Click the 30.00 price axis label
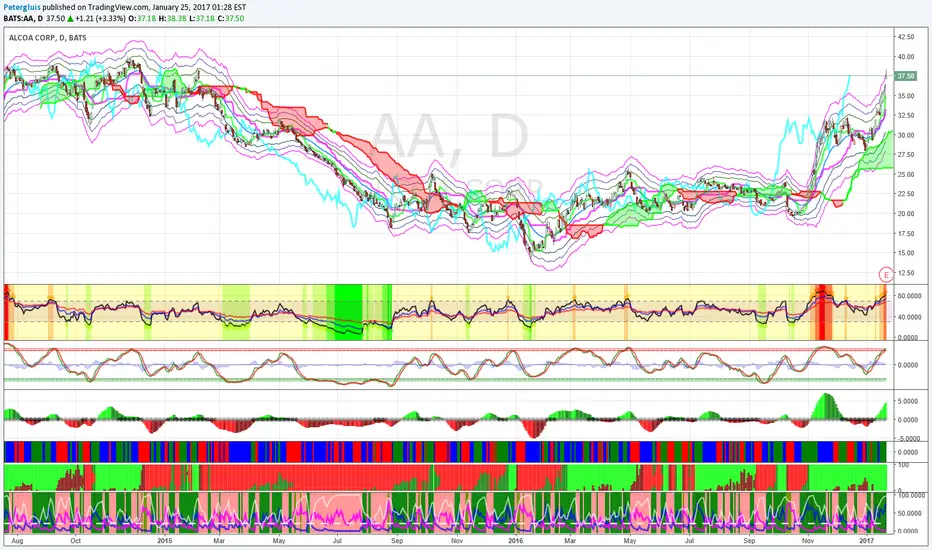The height and width of the screenshot is (550, 932). click(x=906, y=135)
